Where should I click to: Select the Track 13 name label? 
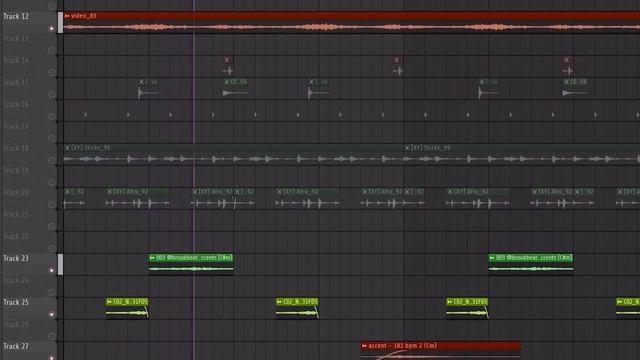(x=16, y=38)
